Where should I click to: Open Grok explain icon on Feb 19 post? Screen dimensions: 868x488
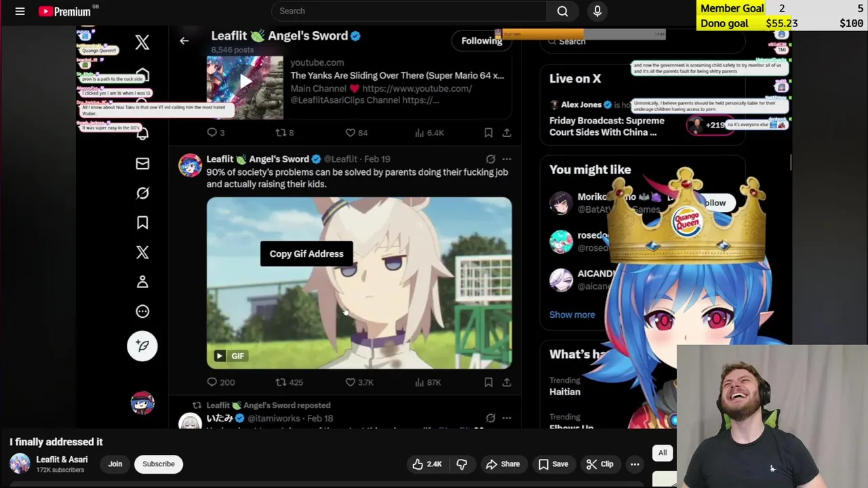[x=490, y=159]
